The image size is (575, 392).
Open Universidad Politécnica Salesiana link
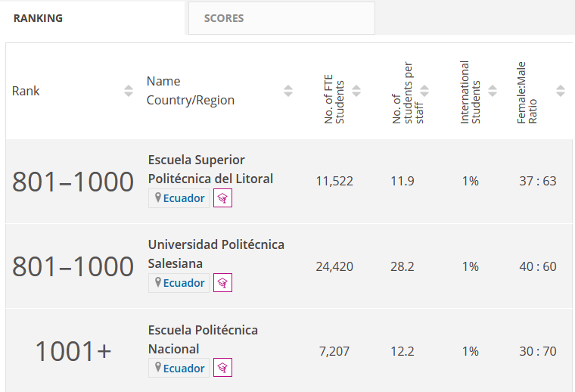(216, 254)
